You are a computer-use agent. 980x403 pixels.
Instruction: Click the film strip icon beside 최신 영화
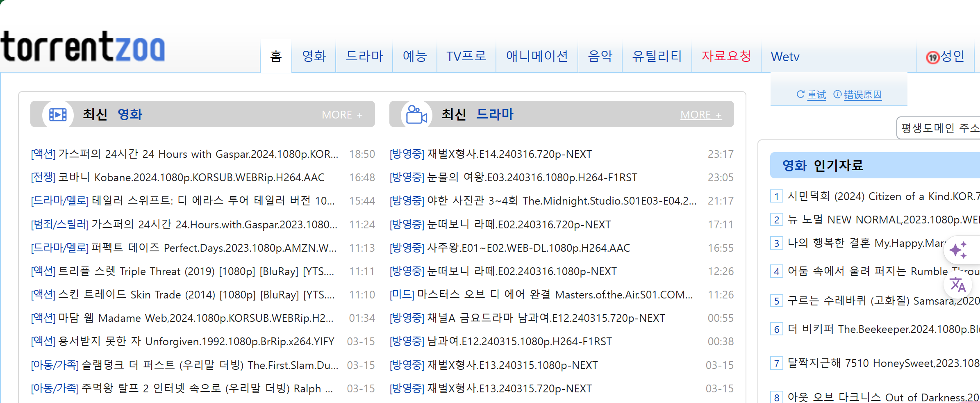click(x=58, y=115)
